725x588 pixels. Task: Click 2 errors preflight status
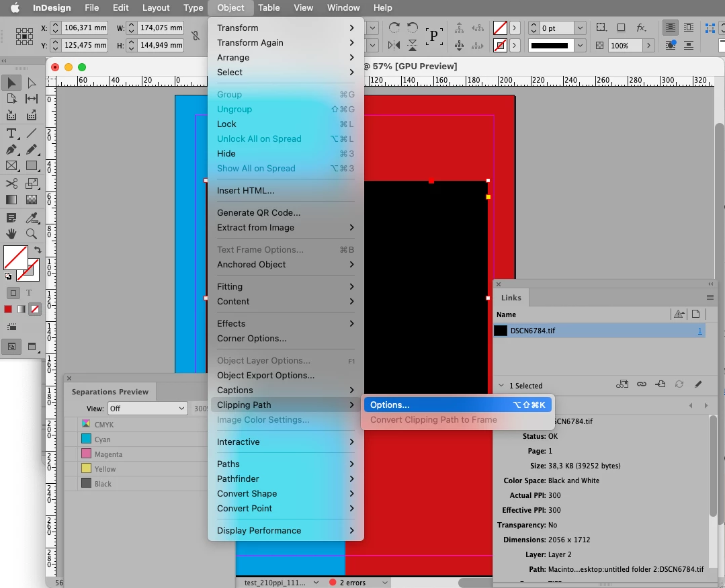pos(352,583)
